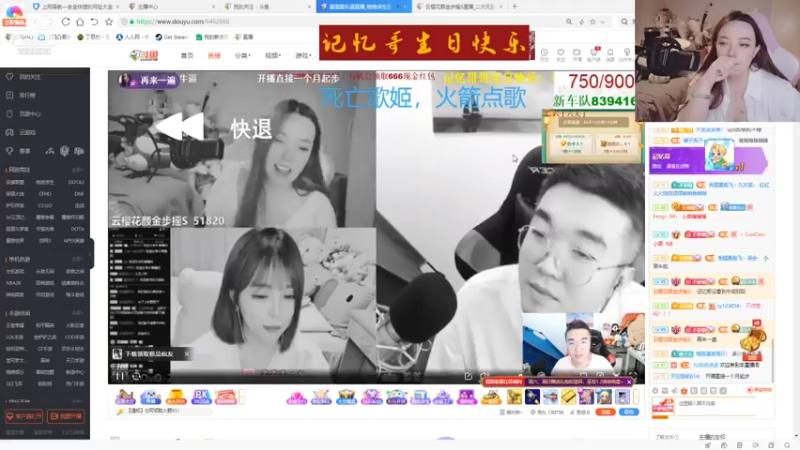
Task: Go to the browser home page icon
Action: [x=80, y=22]
